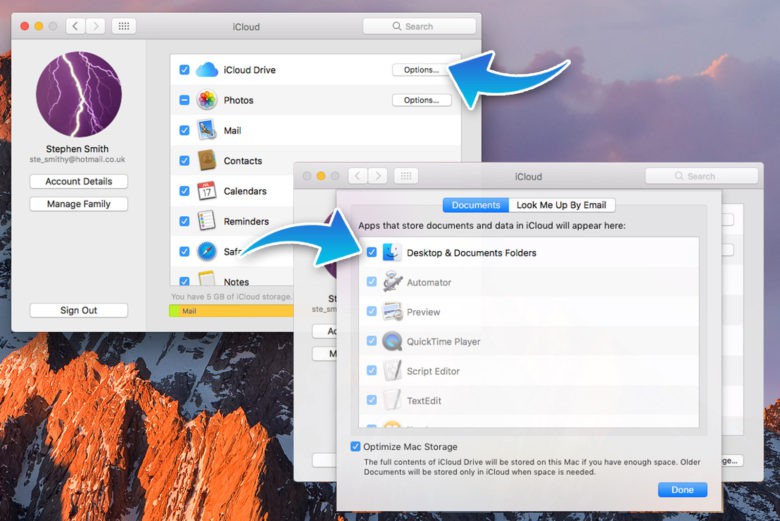Image resolution: width=780 pixels, height=521 pixels.
Task: Click the Automator robot icon
Action: click(392, 282)
